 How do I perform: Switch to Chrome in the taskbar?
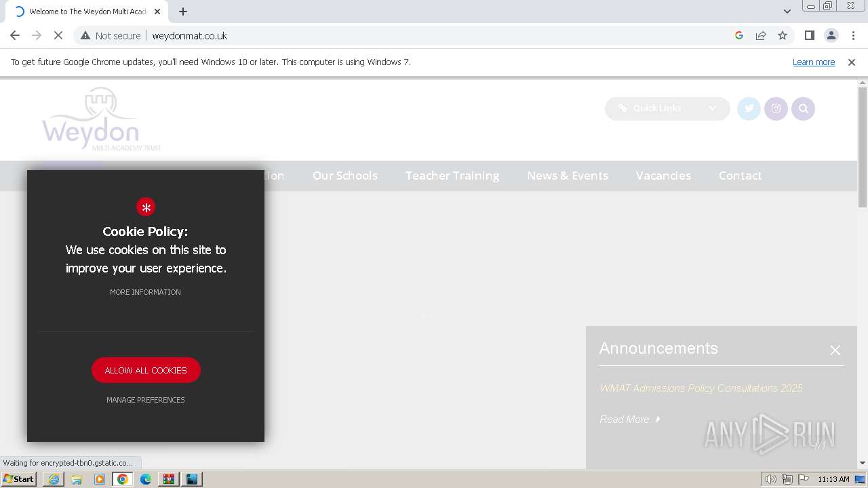click(123, 479)
